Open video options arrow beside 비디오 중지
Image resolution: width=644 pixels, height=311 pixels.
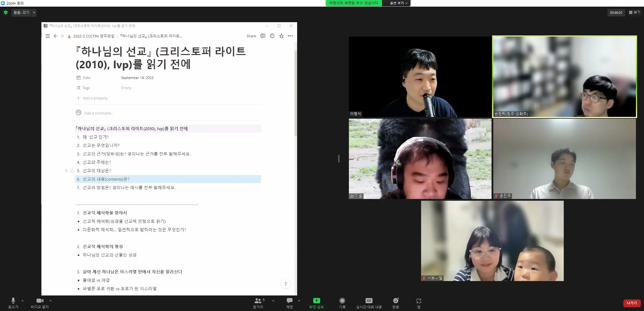[x=51, y=301]
